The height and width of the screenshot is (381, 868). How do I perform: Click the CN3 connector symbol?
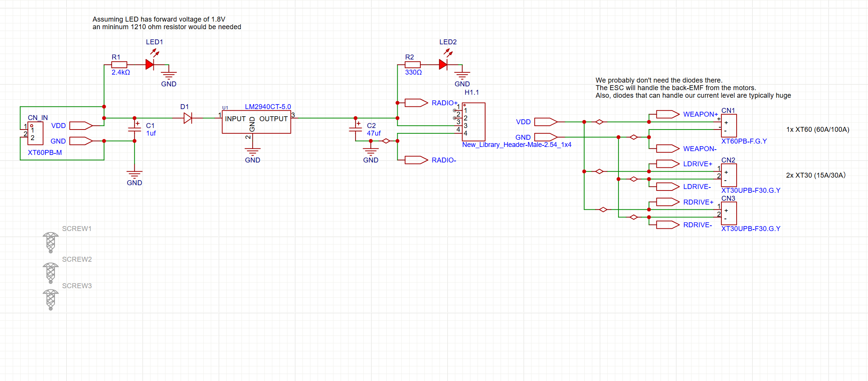(729, 213)
